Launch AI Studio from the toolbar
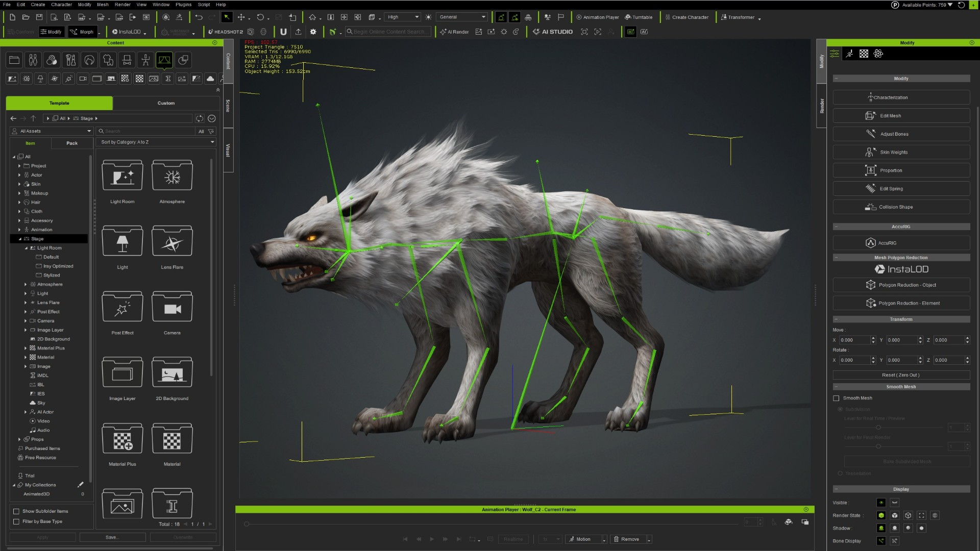This screenshot has width=980, height=551. pos(552,32)
